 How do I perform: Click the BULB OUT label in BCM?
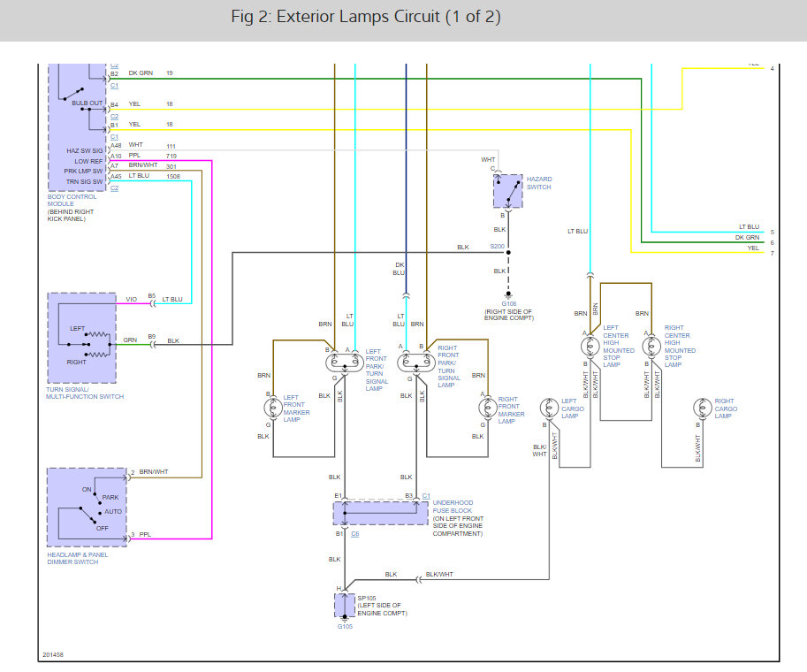point(87,103)
